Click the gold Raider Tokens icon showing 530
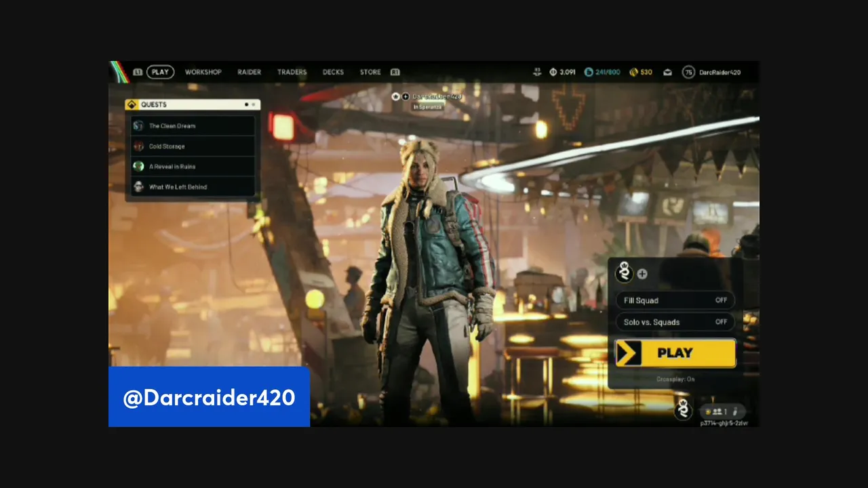The image size is (868, 488). [x=633, y=72]
